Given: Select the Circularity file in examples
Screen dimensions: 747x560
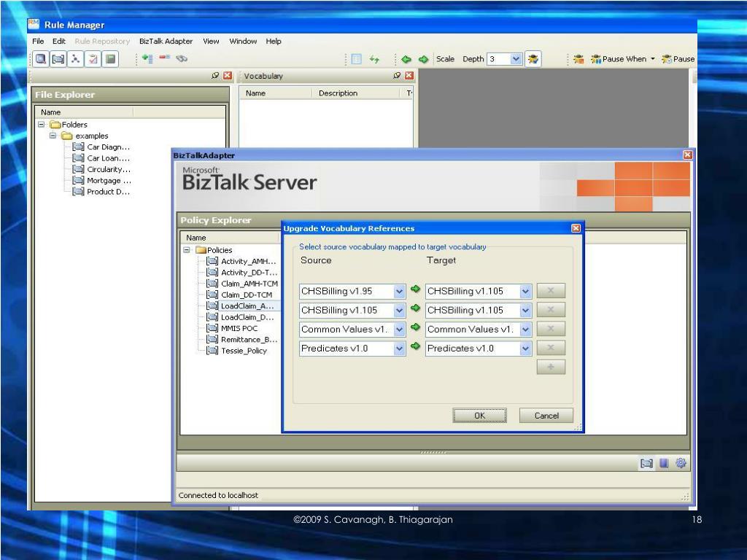Looking at the screenshot, I should click(x=101, y=169).
